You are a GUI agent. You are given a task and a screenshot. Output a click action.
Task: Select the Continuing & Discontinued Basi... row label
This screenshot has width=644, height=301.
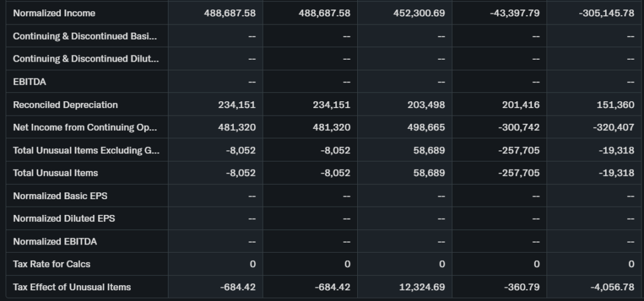click(x=86, y=36)
